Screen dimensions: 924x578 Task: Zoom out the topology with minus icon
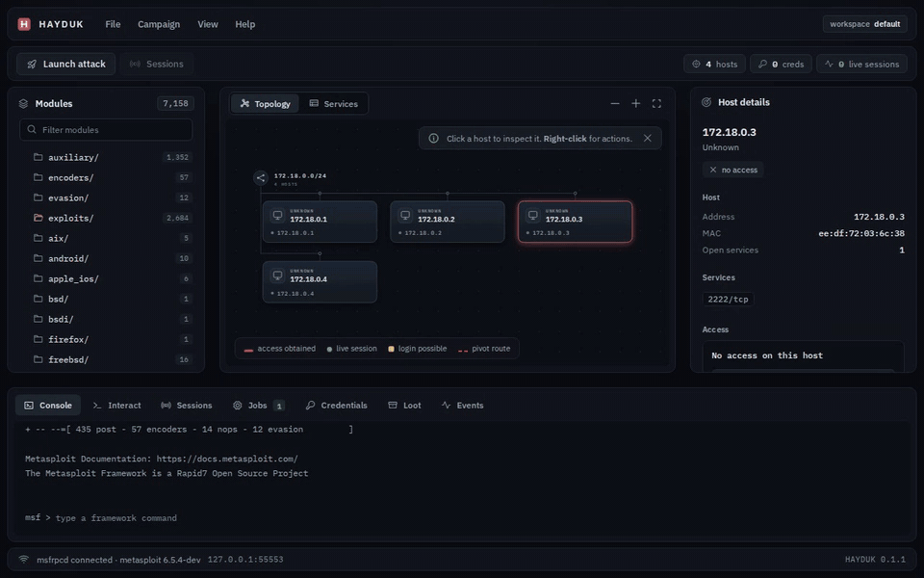tap(615, 104)
